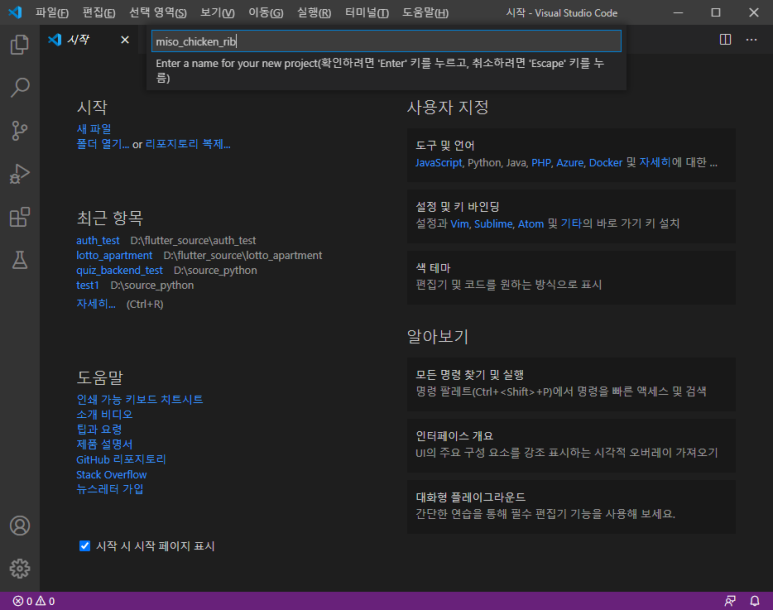Screen dimensions: 773x610
Task: Open the 색 테마 card
Action: click(571, 277)
